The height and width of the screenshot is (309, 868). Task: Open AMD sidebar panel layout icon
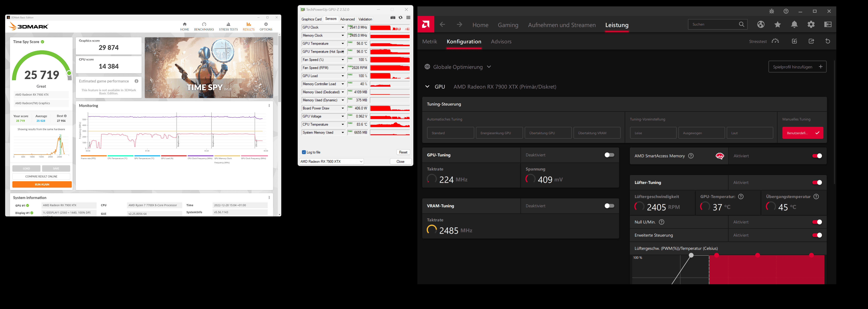click(828, 24)
